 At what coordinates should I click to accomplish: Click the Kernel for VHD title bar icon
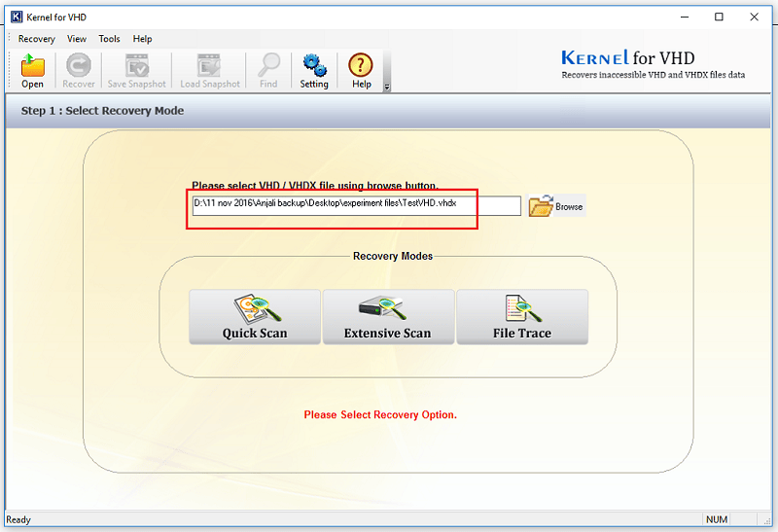click(17, 17)
